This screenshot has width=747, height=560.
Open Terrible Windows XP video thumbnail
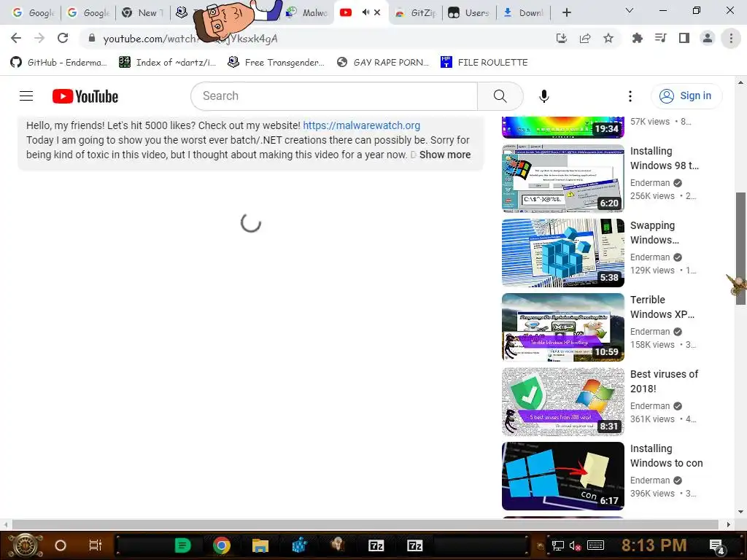562,327
